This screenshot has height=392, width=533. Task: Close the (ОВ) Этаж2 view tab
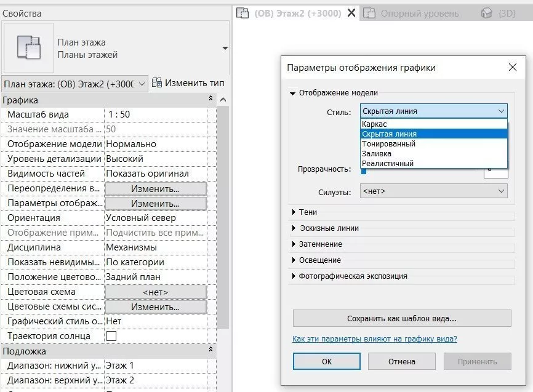(352, 13)
